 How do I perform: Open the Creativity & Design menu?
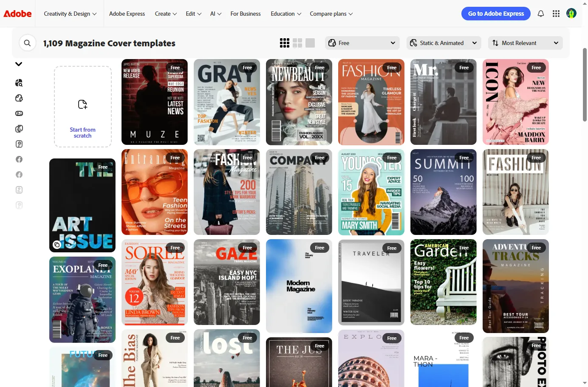[70, 14]
